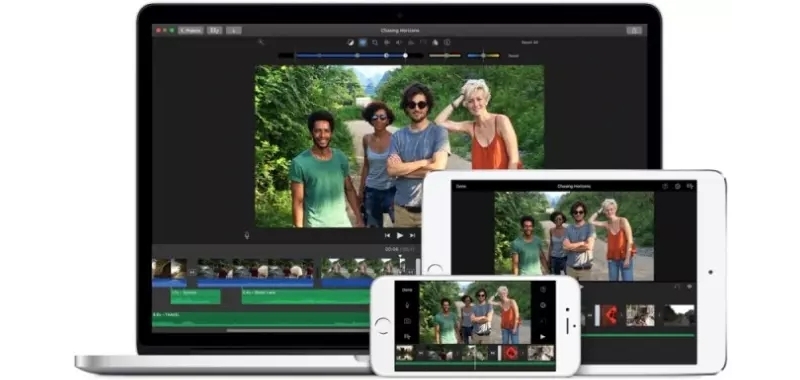This screenshot has width=800, height=380.
Task: Click the blue multi-handle color correction slider
Action: (x=351, y=56)
